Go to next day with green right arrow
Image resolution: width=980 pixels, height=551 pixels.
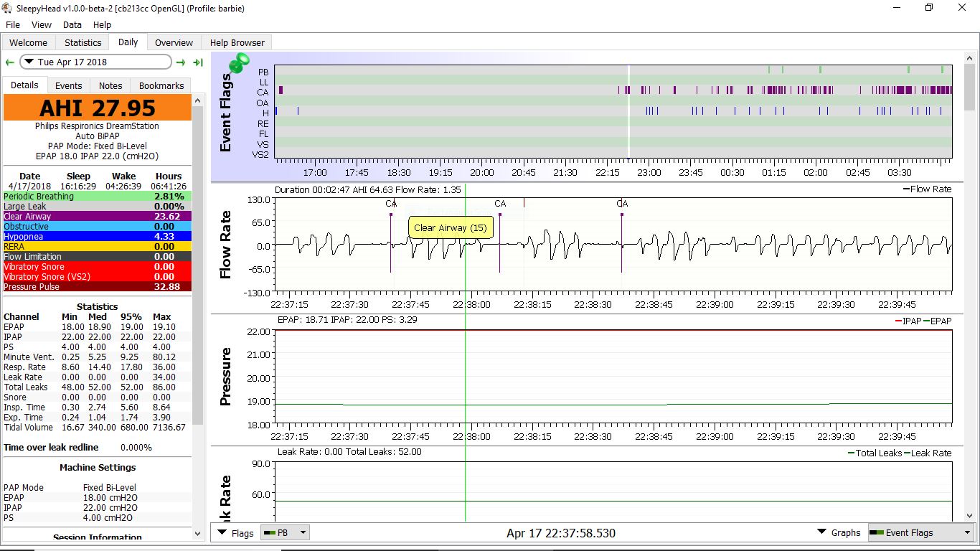pyautogui.click(x=181, y=62)
